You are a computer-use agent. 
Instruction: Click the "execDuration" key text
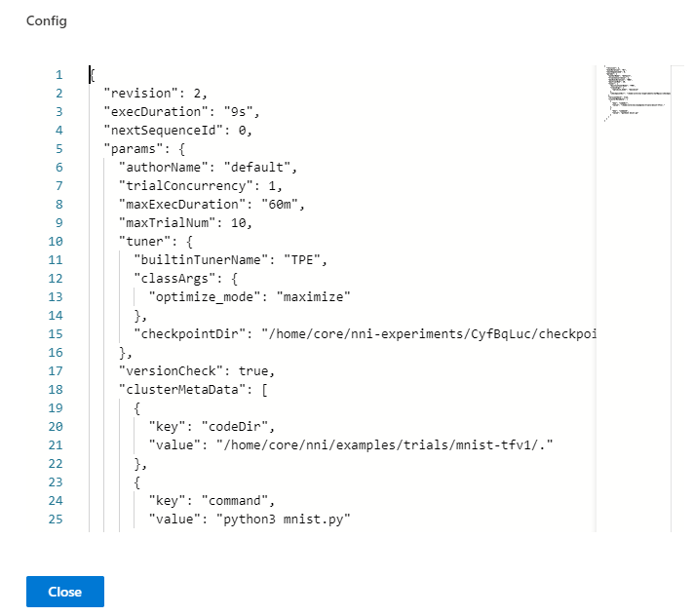coord(152,112)
